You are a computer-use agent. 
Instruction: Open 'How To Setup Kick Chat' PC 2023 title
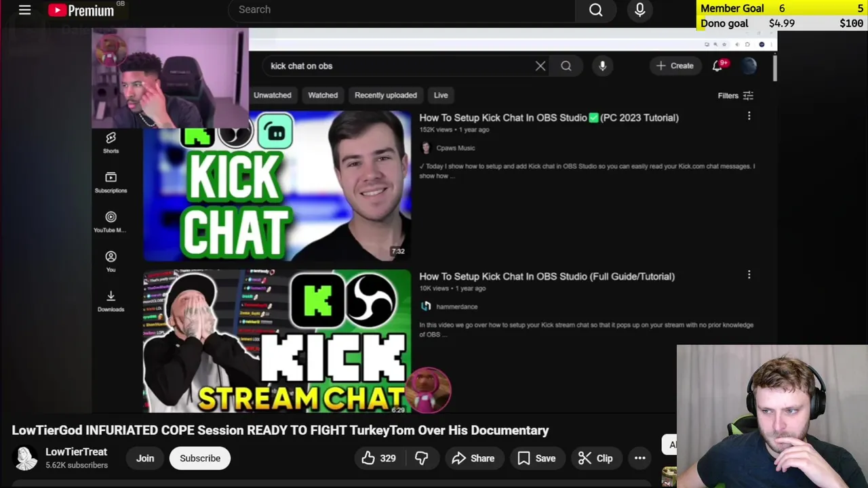coord(549,117)
